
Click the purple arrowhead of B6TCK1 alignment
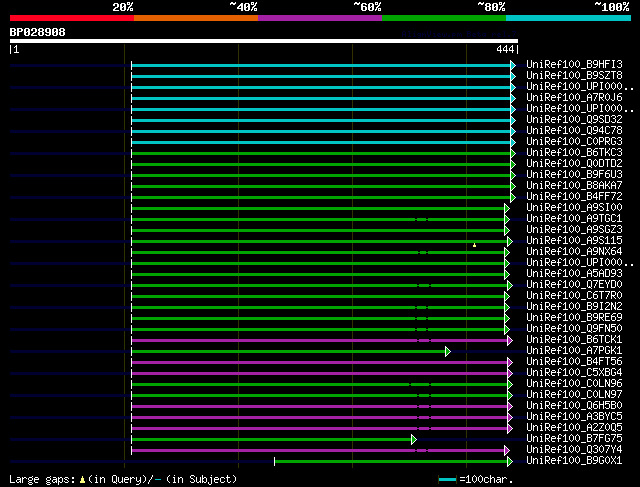510,340
